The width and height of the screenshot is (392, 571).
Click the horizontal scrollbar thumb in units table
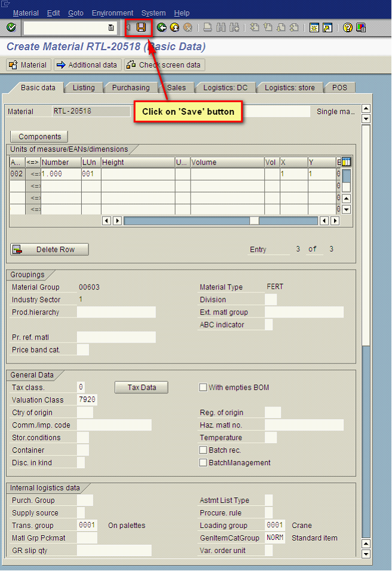pos(254,221)
